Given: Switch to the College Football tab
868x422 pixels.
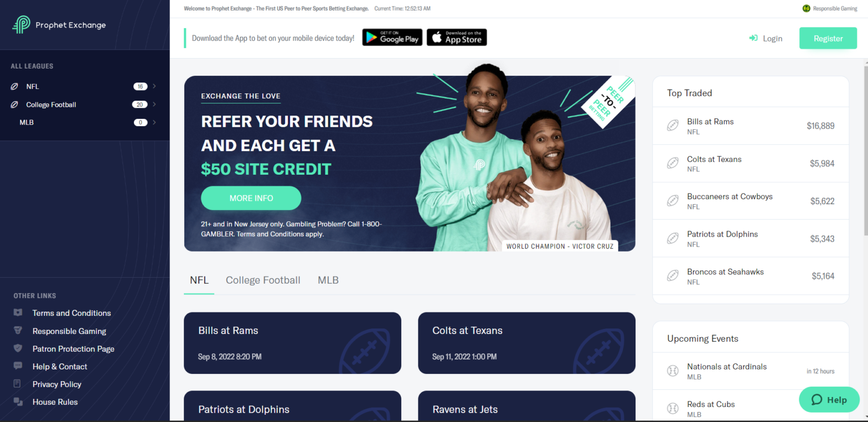Looking at the screenshot, I should [x=263, y=280].
